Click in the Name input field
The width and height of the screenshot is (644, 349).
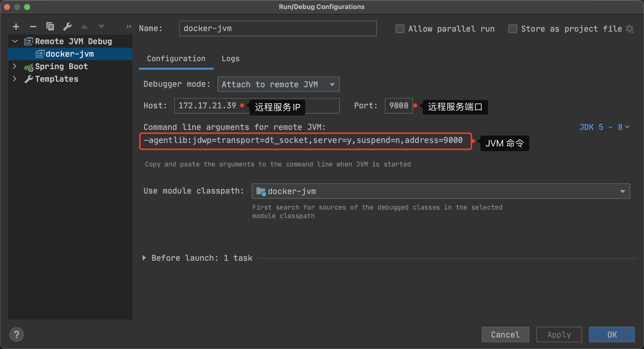pyautogui.click(x=278, y=29)
